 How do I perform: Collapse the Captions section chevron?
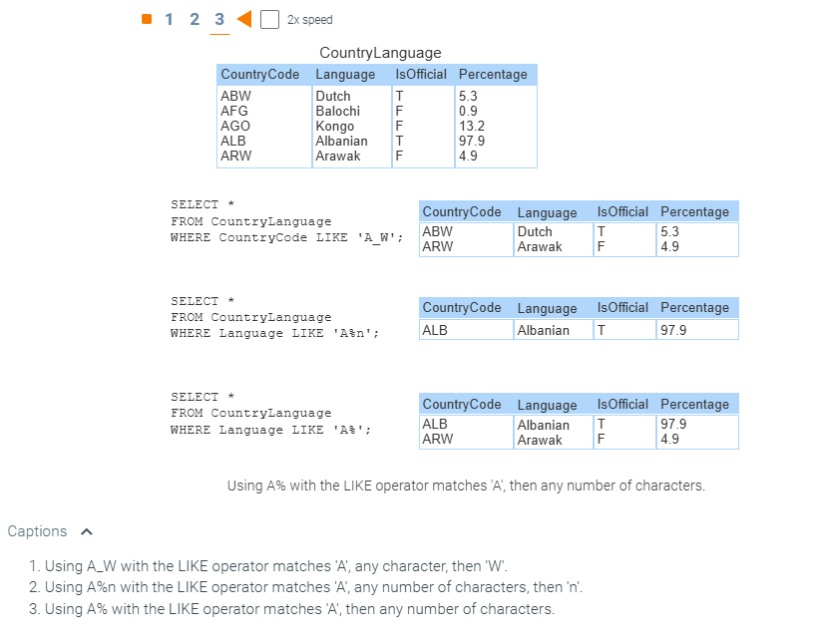click(x=87, y=531)
